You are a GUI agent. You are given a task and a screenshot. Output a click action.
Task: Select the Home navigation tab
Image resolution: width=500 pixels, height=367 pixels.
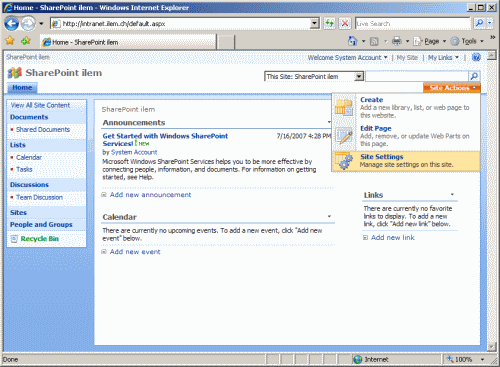coord(22,88)
